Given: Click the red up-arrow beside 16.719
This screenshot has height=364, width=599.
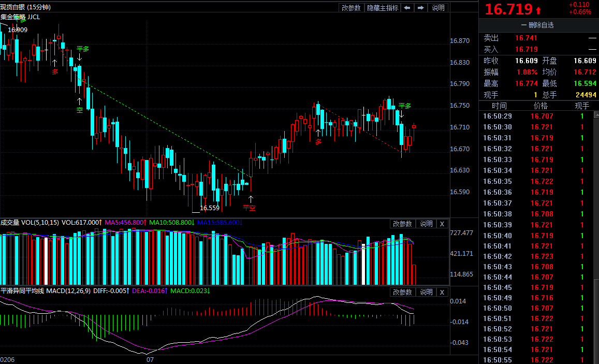Looking at the screenshot, I should (538, 10).
